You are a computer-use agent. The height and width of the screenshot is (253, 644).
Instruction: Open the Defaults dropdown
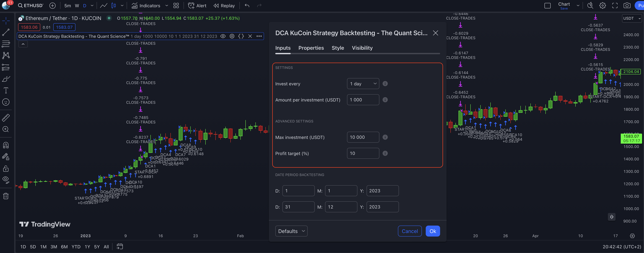pos(291,231)
